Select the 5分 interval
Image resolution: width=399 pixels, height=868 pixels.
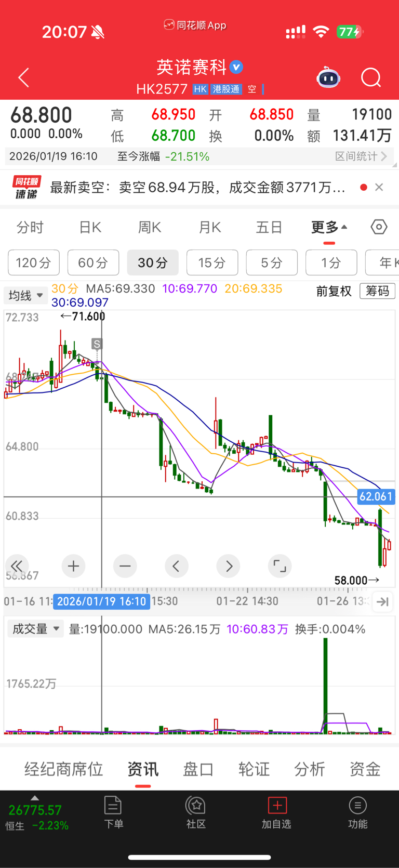[272, 262]
